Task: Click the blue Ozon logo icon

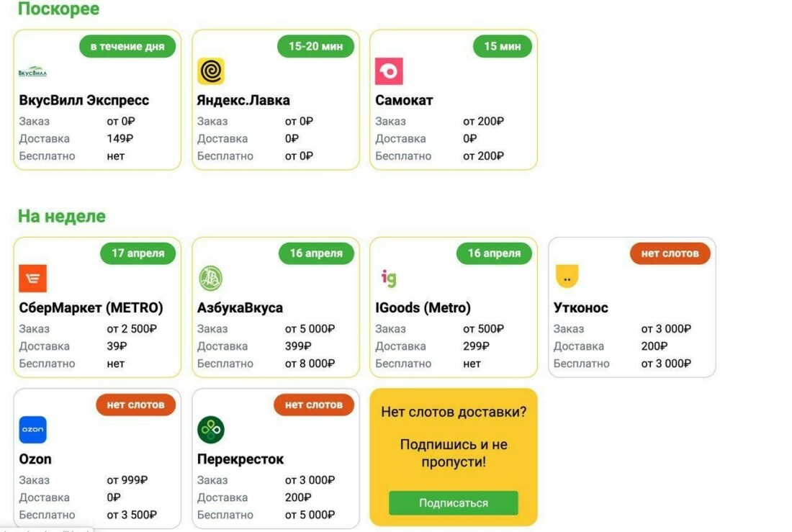Action: (32, 430)
